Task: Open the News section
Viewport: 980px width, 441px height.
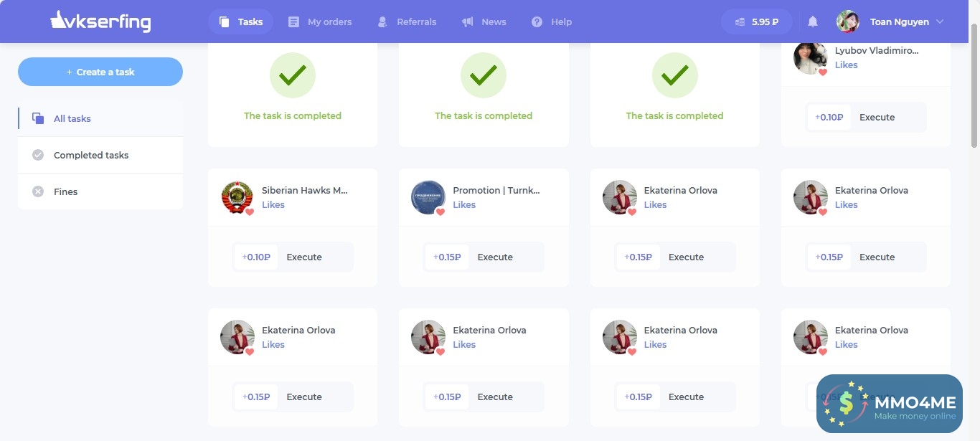Action: click(468, 22)
